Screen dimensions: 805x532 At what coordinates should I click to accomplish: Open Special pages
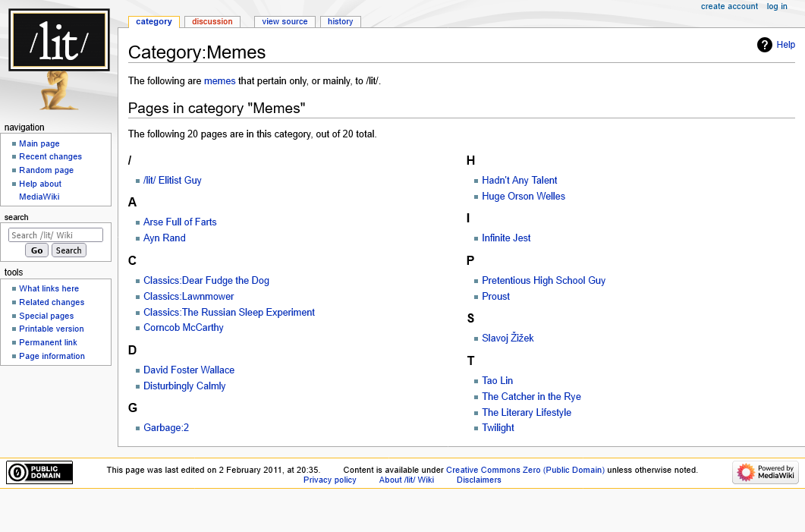[46, 316]
